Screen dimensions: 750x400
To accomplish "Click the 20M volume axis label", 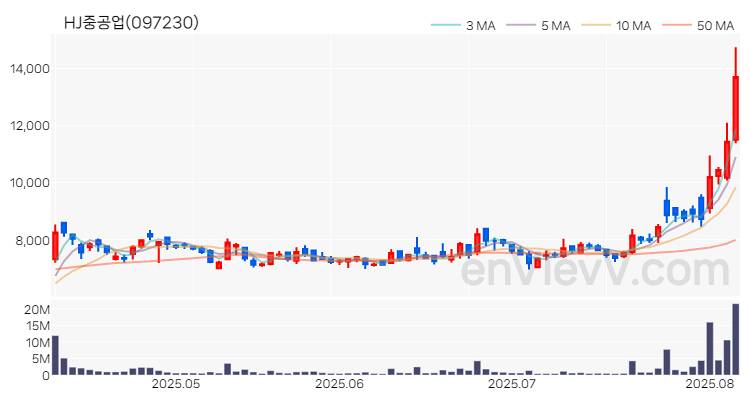I will [x=37, y=310].
